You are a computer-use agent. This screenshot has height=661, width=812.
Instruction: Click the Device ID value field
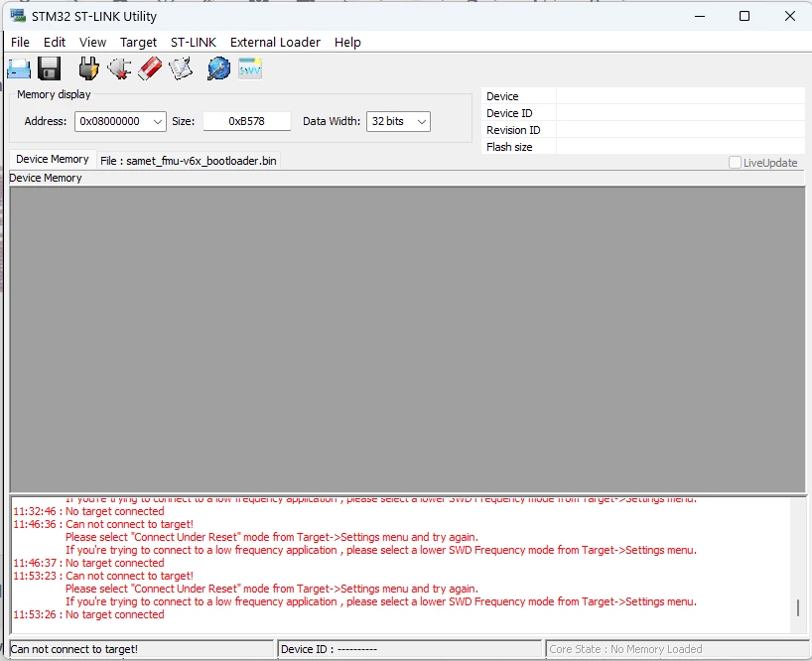coord(680,113)
